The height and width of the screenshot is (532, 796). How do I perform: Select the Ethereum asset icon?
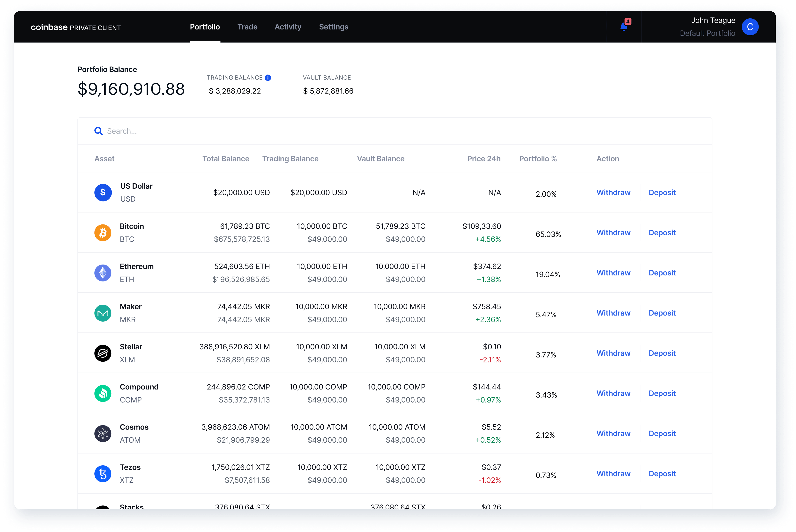[x=103, y=273]
